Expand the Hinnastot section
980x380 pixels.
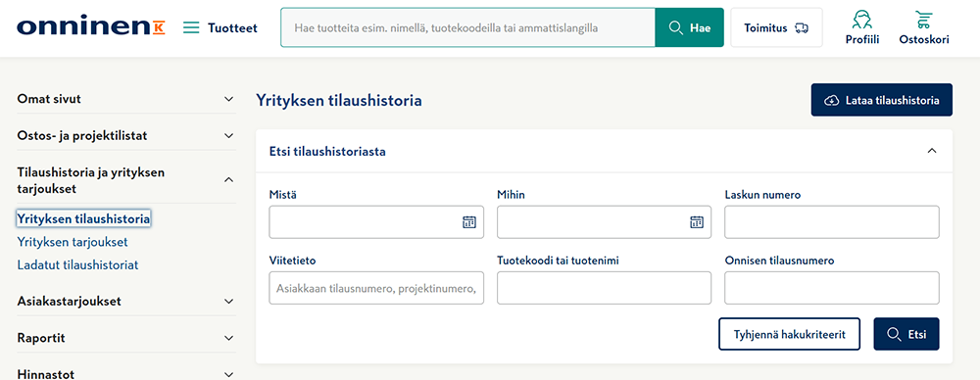[126, 374]
